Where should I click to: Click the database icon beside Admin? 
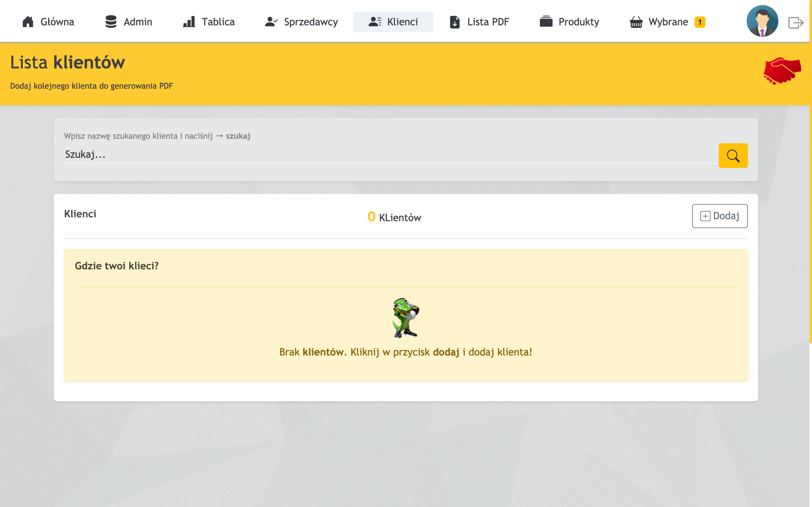pyautogui.click(x=111, y=22)
